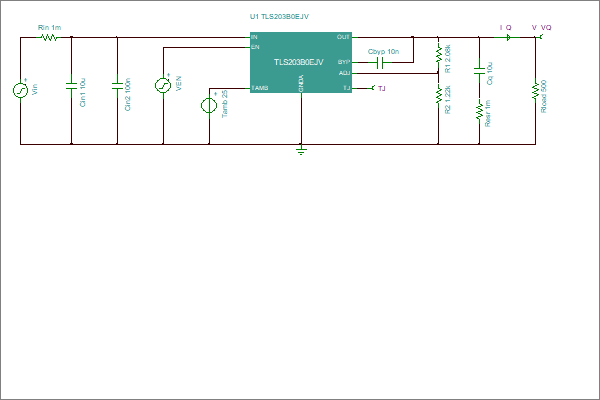The width and height of the screenshot is (600, 400).
Task: Click the TJ pin label on the chip
Action: click(x=346, y=88)
